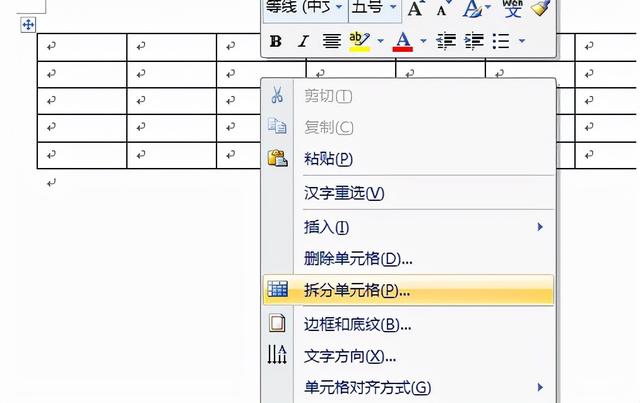The image size is (640, 403).
Task: Click the text direction icon
Action: click(x=277, y=354)
